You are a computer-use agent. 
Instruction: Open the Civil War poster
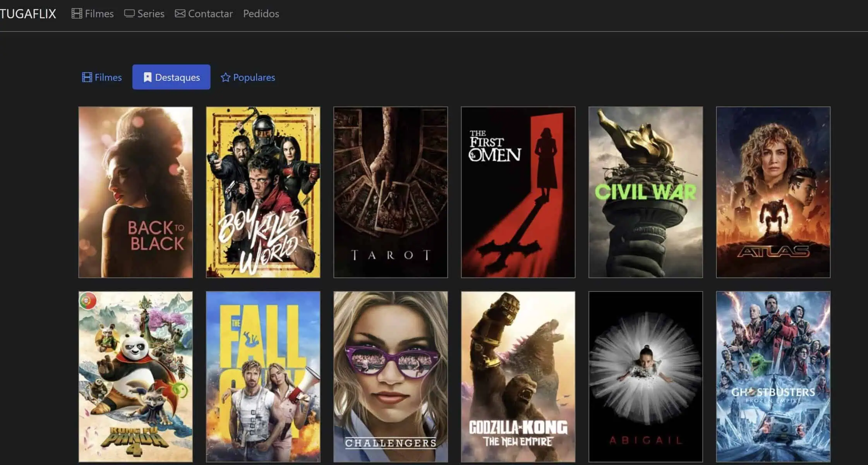[x=646, y=192]
